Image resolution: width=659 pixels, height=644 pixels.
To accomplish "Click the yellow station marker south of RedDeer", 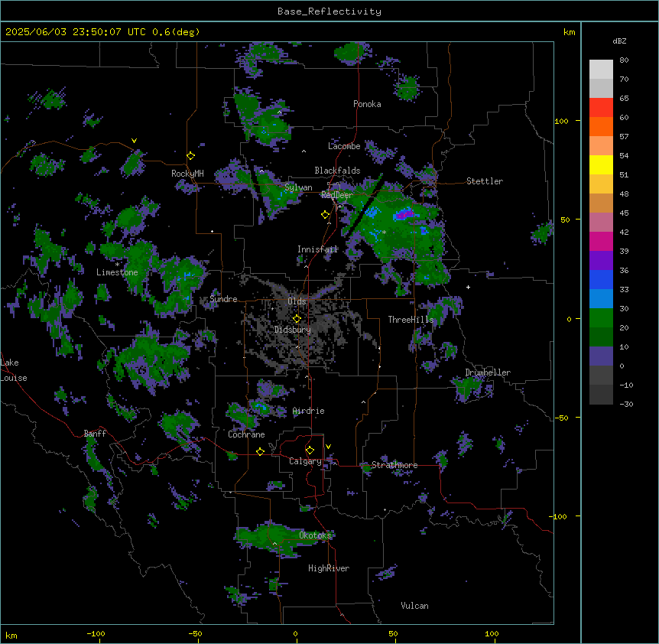I will (x=325, y=215).
